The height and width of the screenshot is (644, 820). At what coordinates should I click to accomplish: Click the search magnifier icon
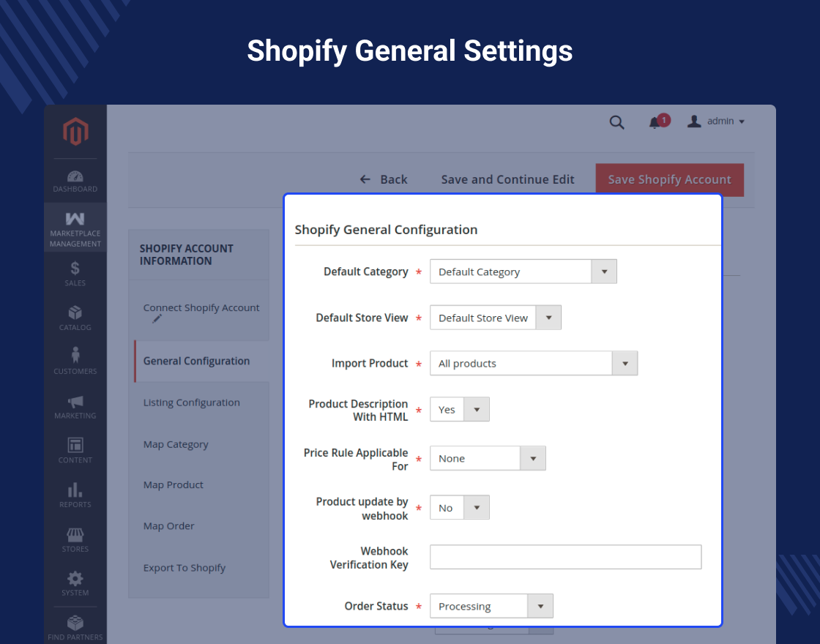617,122
